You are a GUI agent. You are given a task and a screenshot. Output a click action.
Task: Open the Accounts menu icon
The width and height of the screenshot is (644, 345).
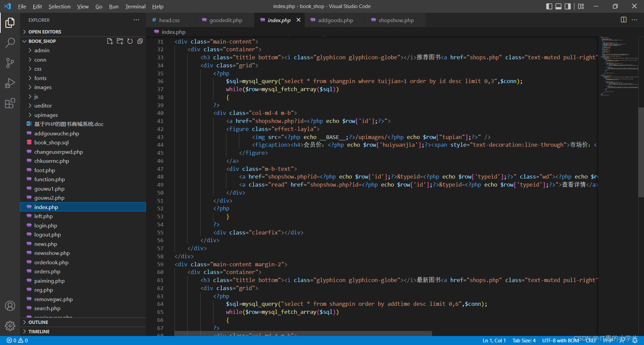(10, 306)
